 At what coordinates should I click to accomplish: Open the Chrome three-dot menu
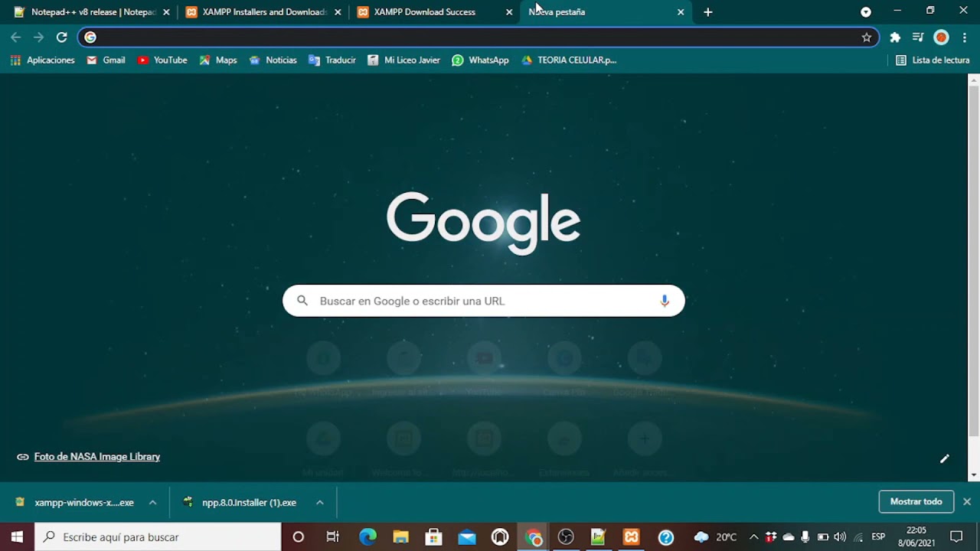[965, 37]
